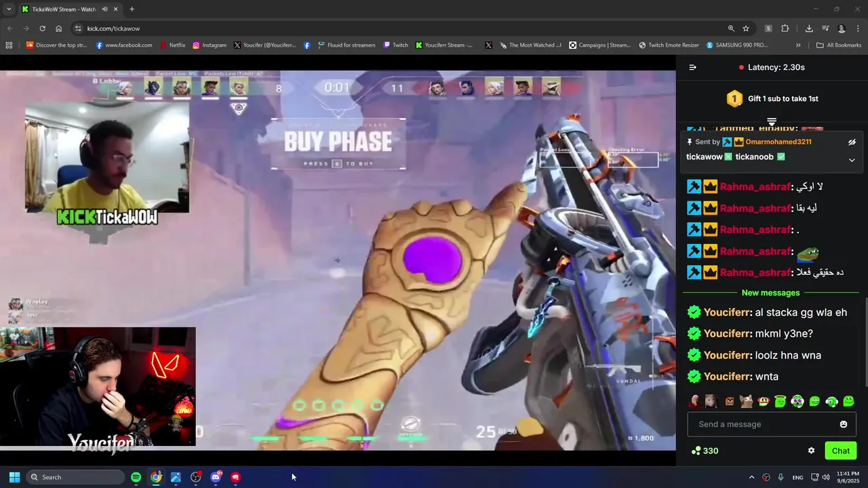868x488 pixels.
Task: Show more bookmarks via double chevron
Action: tap(798, 45)
